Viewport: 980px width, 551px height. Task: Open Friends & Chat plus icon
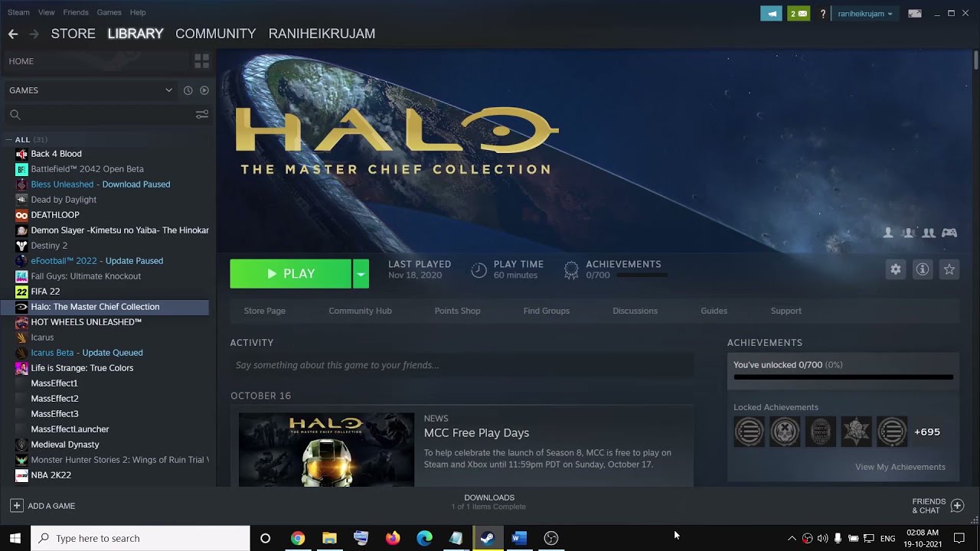[x=957, y=506]
